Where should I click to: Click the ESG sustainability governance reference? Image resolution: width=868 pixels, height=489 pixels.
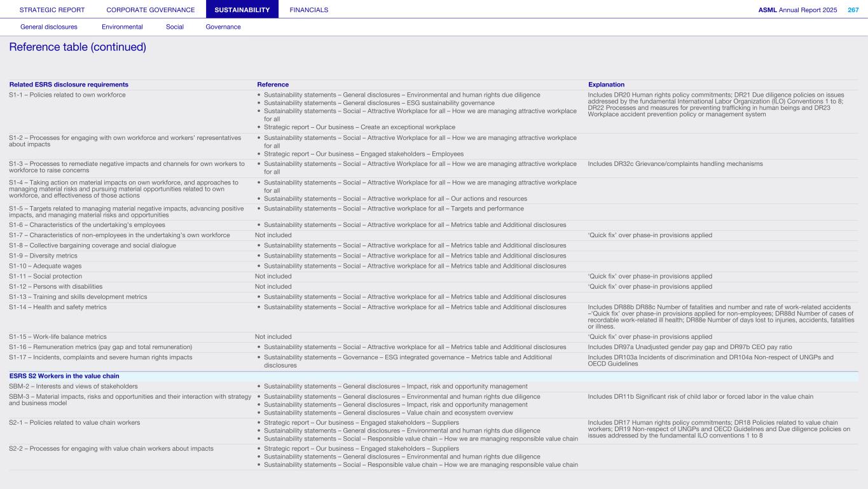379,103
